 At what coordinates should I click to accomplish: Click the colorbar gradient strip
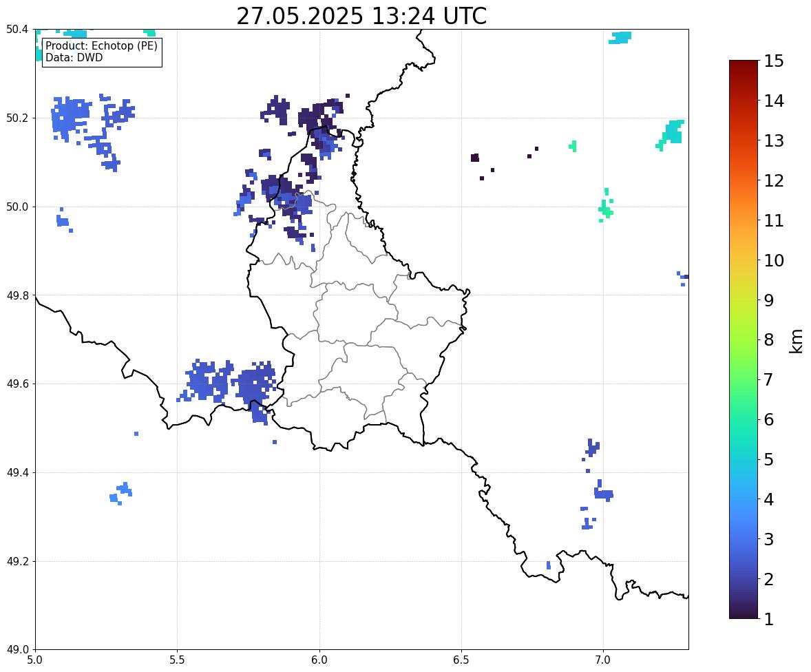pos(744,339)
